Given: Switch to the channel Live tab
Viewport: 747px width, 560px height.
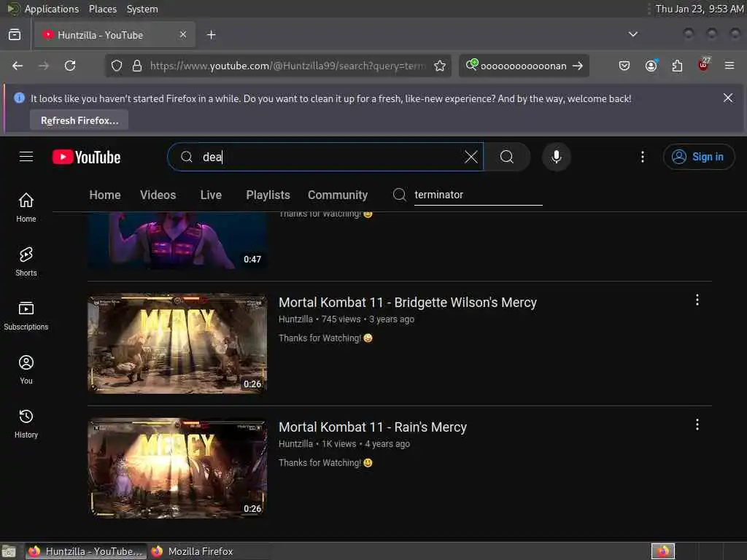Looking at the screenshot, I should (x=211, y=195).
